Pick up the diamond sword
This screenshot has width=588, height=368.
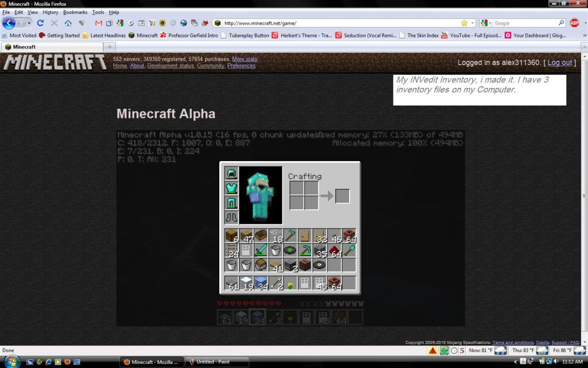pos(261,251)
